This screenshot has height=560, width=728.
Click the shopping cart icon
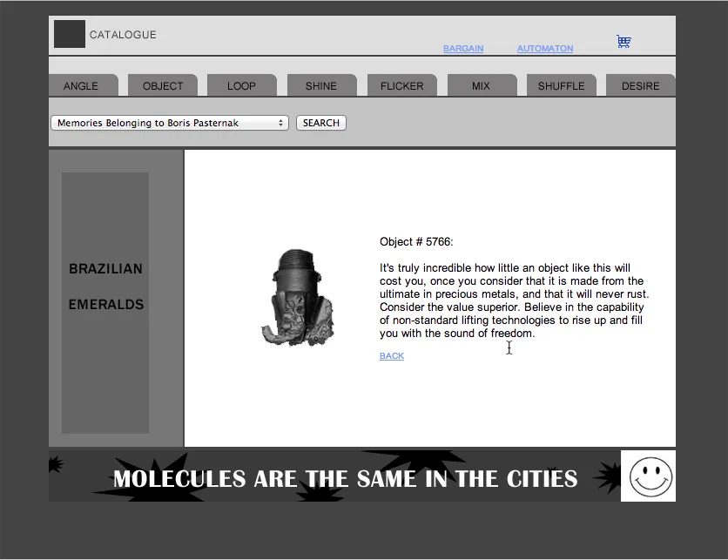coord(624,41)
